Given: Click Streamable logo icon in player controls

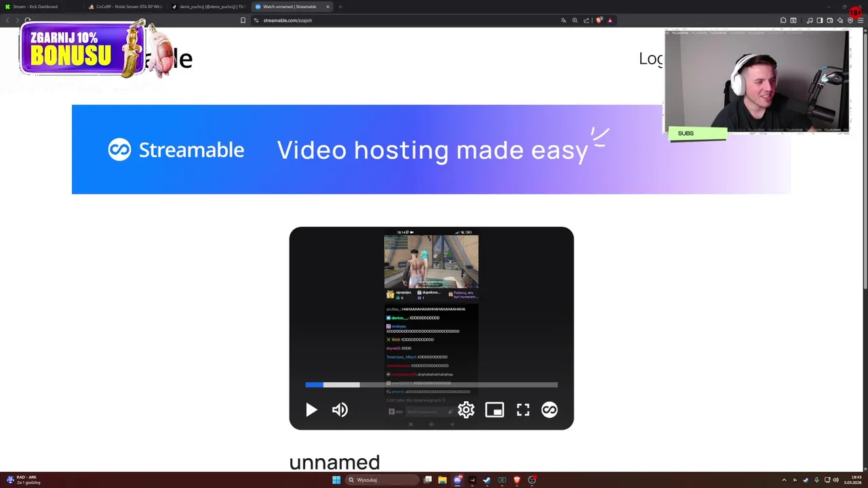Looking at the screenshot, I should pyautogui.click(x=549, y=409).
